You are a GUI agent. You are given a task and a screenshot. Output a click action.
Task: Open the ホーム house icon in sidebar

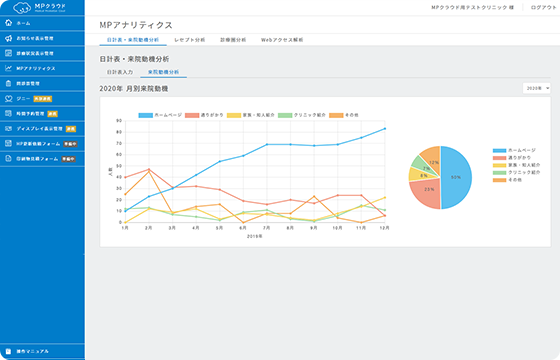[9, 23]
